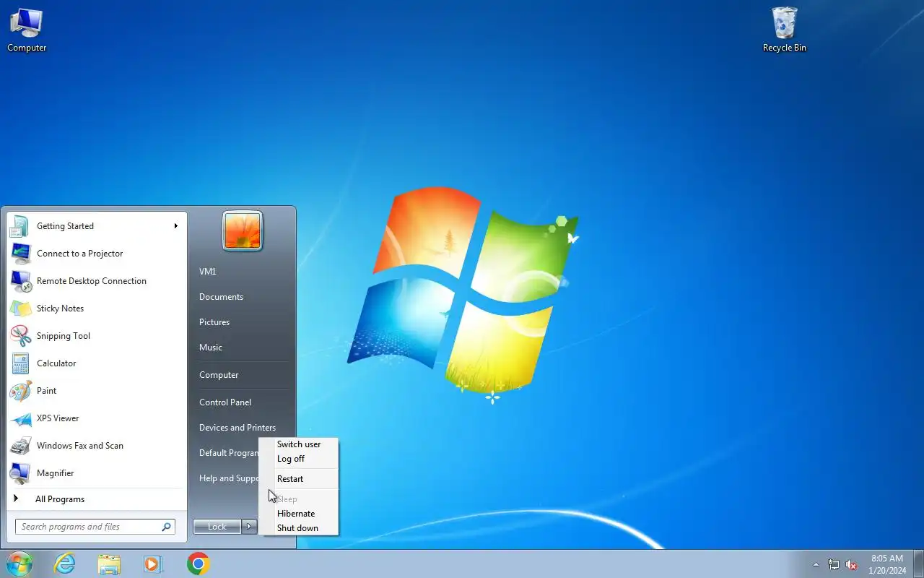This screenshot has height=578, width=924.
Task: Click the Remote Desktop Connection icon
Action: tap(20, 281)
